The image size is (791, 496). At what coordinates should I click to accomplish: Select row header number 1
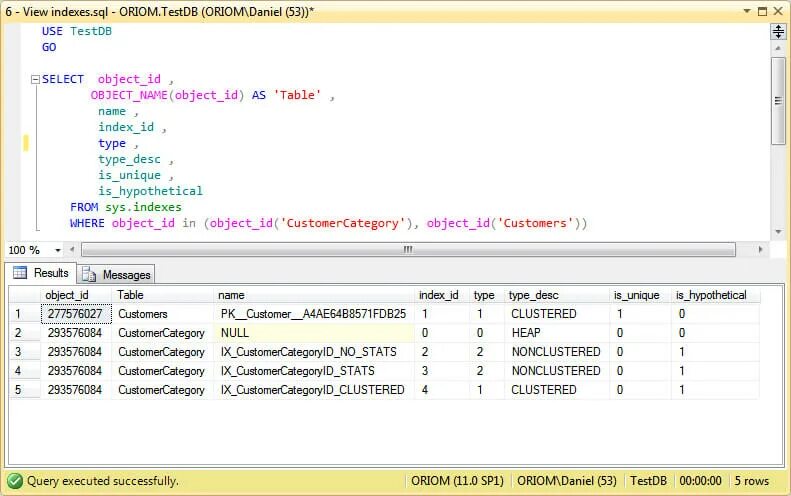25,314
